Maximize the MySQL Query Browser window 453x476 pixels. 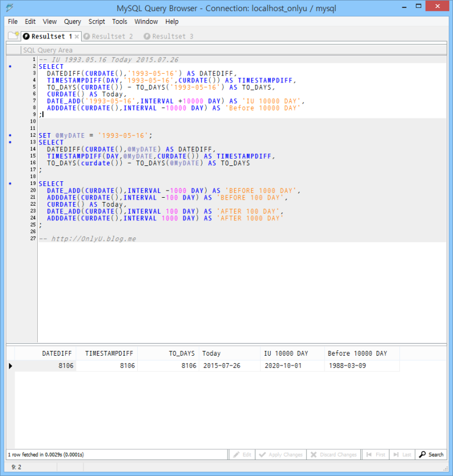click(418, 6)
